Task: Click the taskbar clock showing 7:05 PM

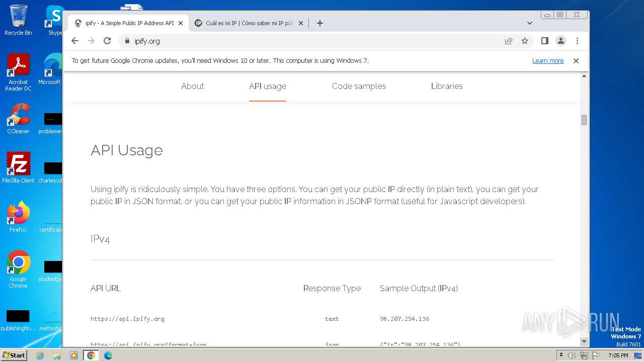Action: coord(618,355)
